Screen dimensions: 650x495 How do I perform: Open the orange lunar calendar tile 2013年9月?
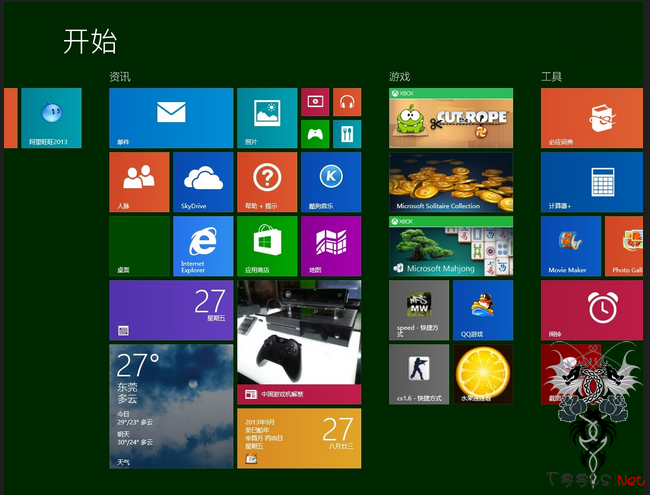[299, 438]
